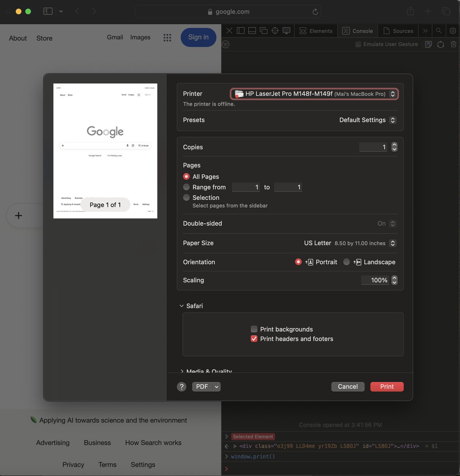Uncheck Print headers and footers
The width and height of the screenshot is (460, 476).
[254, 339]
